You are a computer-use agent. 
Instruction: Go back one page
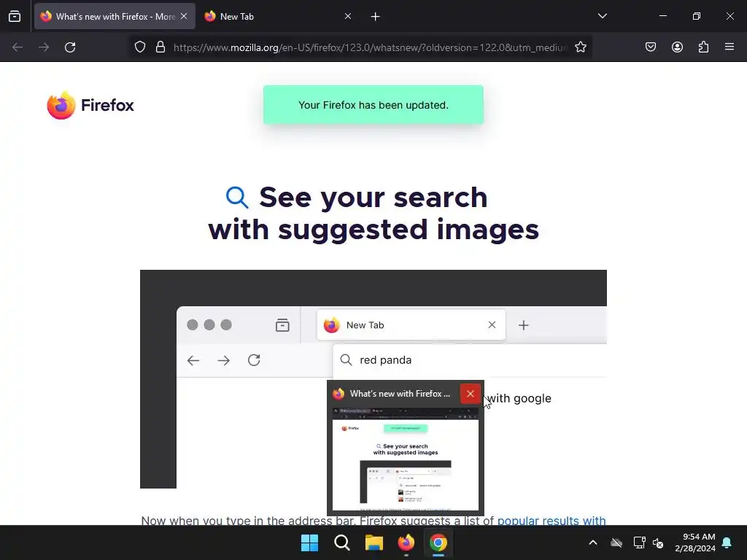pyautogui.click(x=18, y=47)
